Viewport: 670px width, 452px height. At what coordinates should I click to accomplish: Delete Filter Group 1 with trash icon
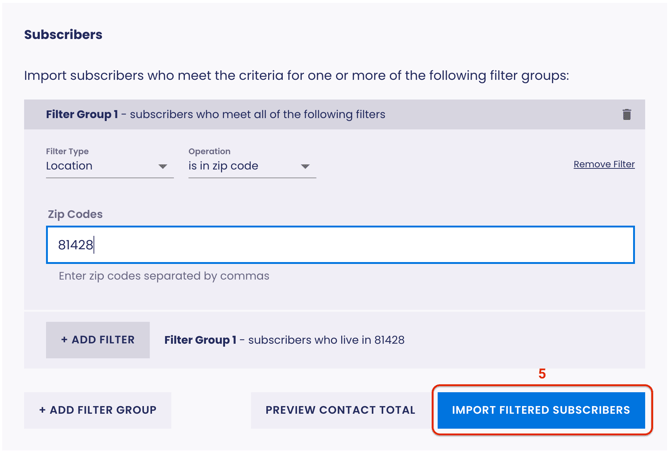pyautogui.click(x=627, y=115)
